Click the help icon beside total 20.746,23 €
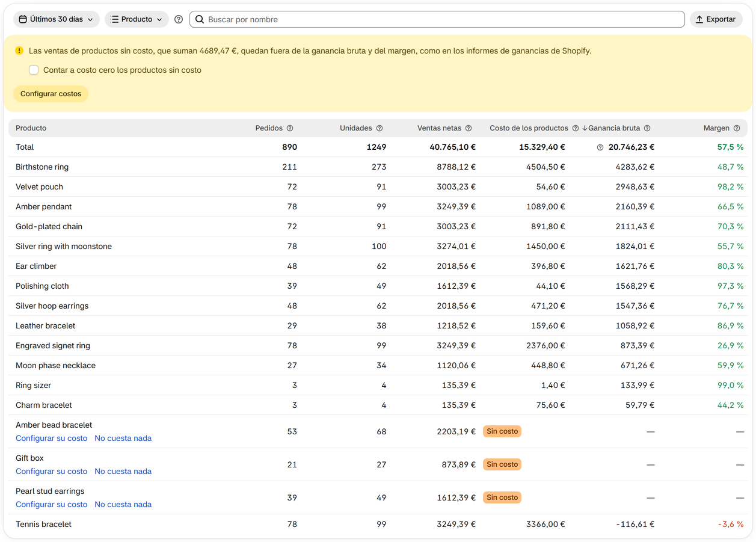Viewport: 756px width, 542px height. click(x=600, y=147)
